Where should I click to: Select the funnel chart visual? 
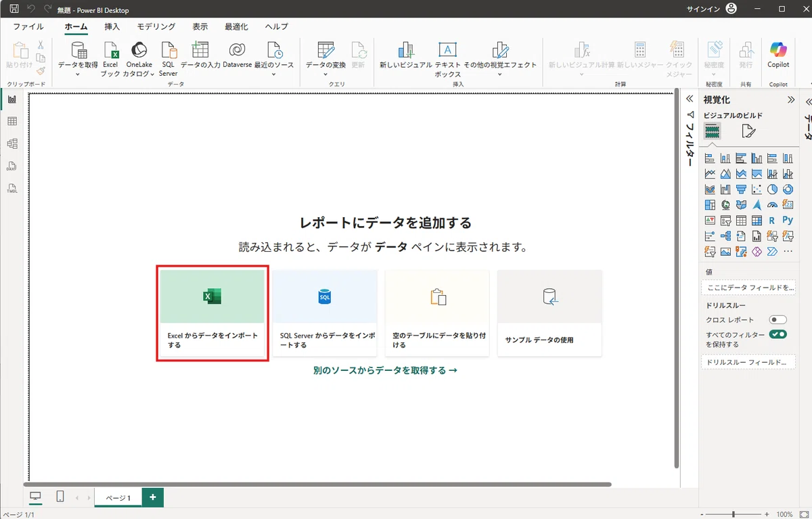coord(741,189)
